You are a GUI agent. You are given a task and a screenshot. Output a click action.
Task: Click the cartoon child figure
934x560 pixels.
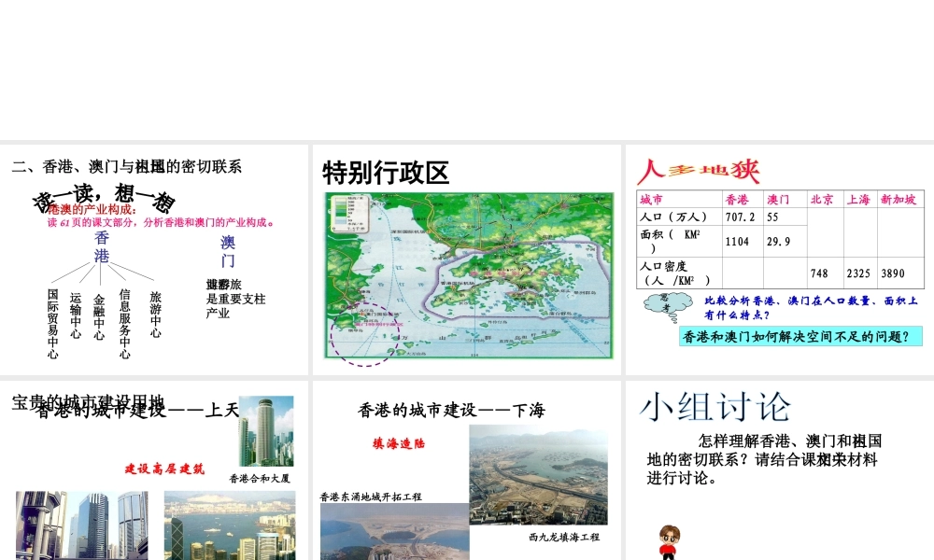click(669, 542)
